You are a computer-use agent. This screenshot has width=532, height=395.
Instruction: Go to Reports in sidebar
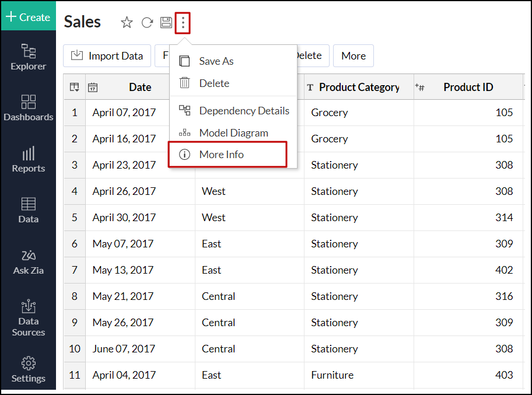point(28,159)
